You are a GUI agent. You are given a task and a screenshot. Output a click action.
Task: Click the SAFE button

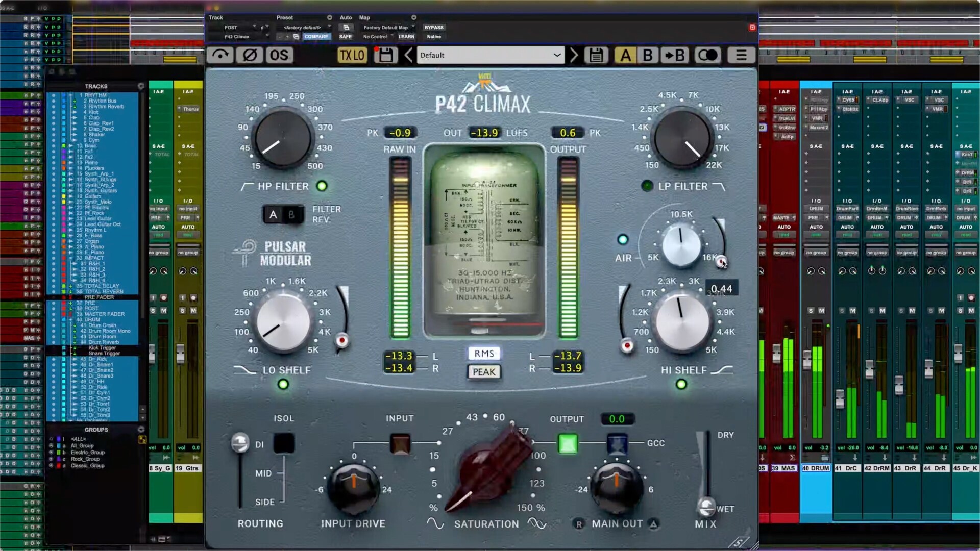click(x=346, y=37)
